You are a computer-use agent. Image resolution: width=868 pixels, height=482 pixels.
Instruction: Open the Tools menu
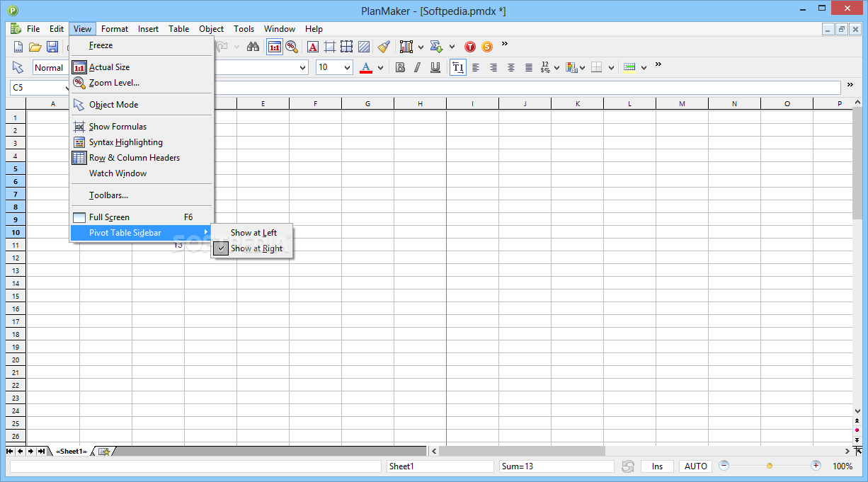[x=244, y=29]
